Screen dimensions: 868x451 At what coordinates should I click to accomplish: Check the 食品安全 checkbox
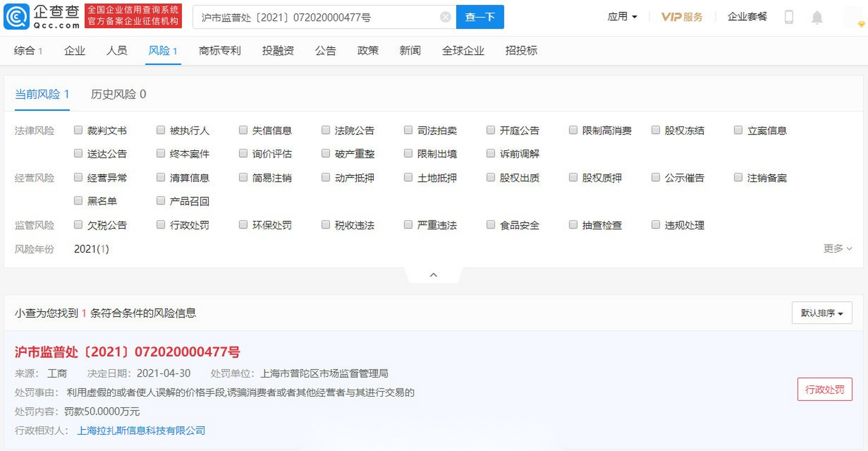[491, 224]
